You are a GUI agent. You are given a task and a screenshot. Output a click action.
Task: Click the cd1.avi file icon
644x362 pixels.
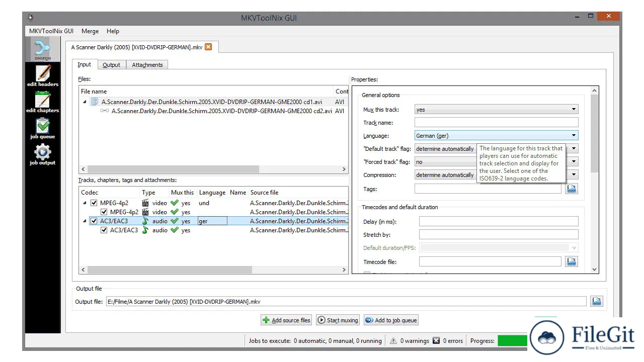pyautogui.click(x=95, y=102)
